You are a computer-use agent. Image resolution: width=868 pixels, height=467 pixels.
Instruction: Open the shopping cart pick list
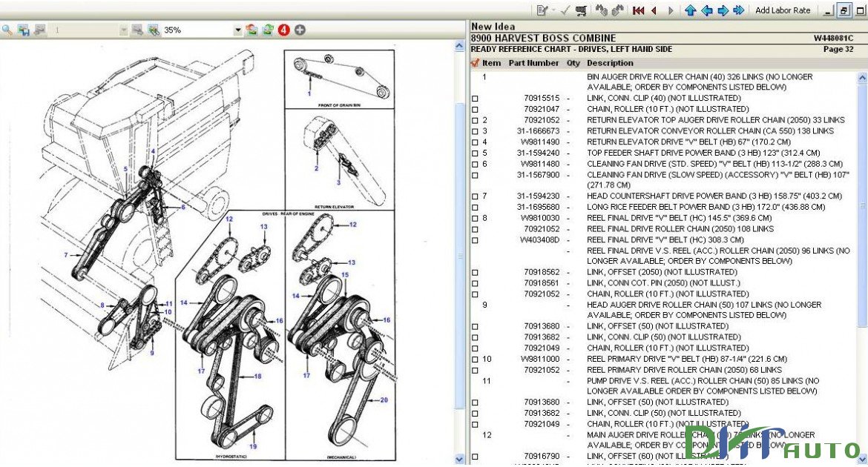pos(581,10)
